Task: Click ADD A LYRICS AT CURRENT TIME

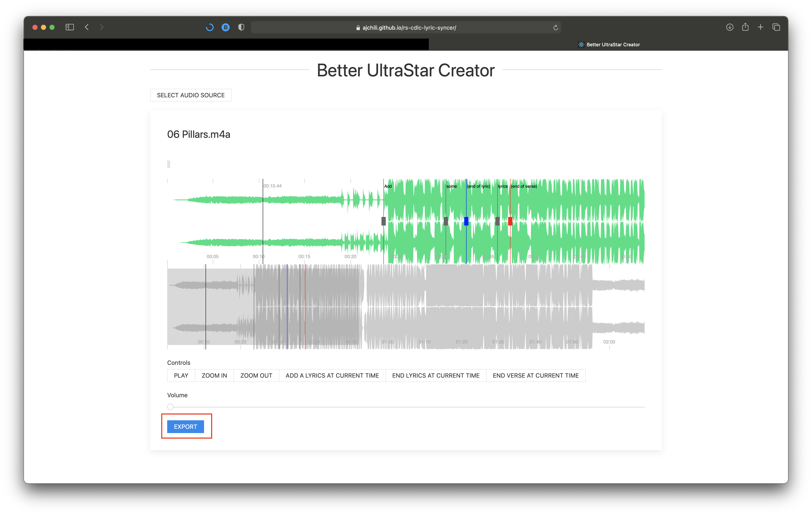Action: click(332, 376)
